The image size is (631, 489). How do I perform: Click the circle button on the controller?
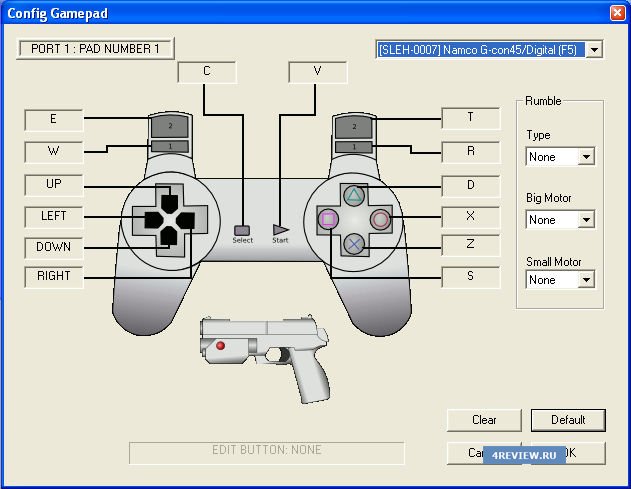click(x=380, y=219)
